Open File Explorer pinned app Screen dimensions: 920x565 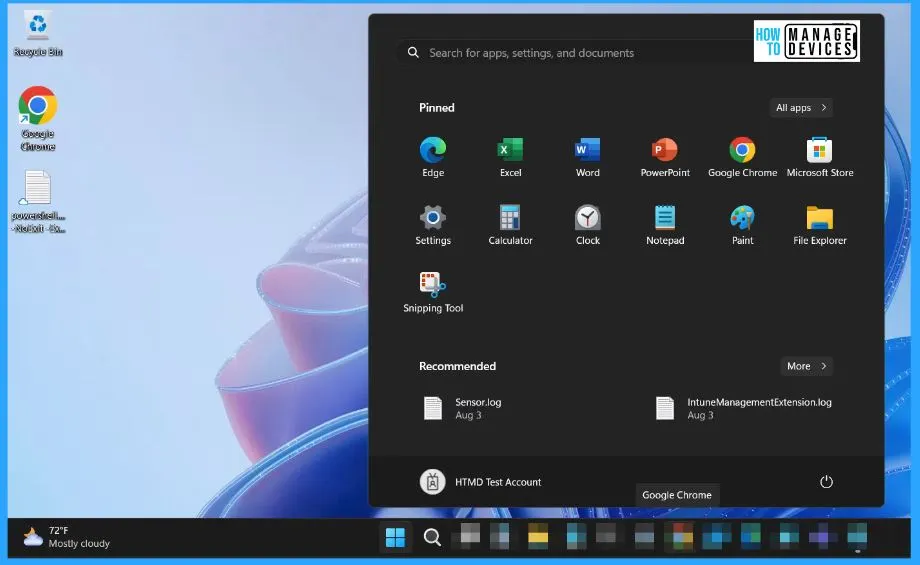[820, 225]
